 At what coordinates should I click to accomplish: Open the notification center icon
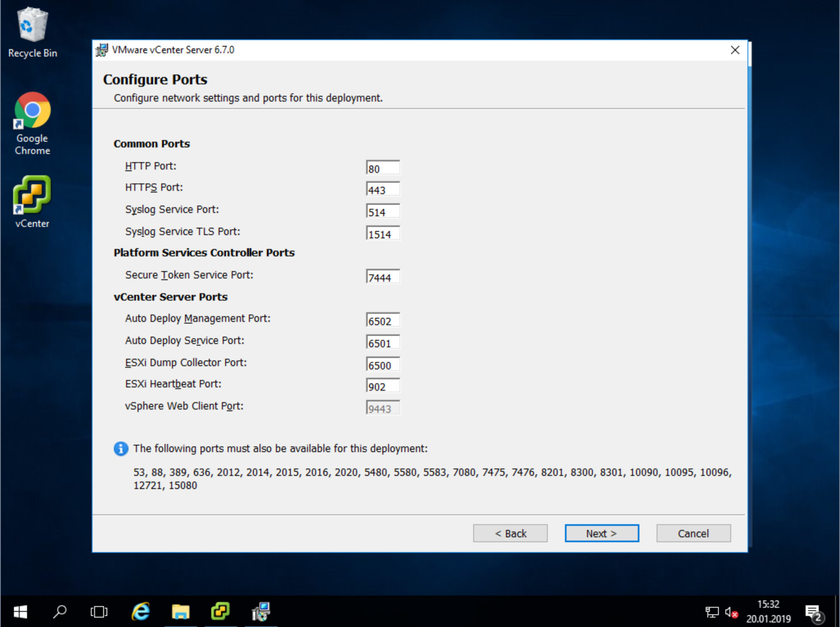tap(813, 612)
